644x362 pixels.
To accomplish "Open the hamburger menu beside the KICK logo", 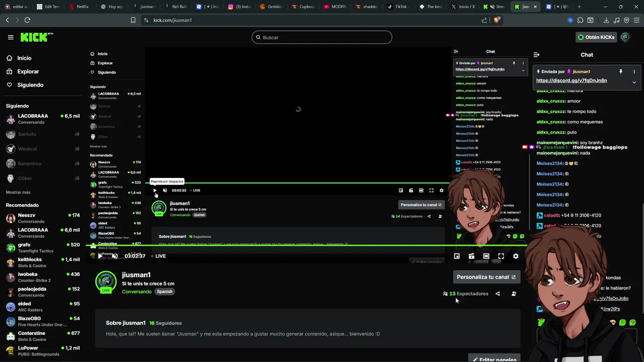I will click(x=11, y=37).
